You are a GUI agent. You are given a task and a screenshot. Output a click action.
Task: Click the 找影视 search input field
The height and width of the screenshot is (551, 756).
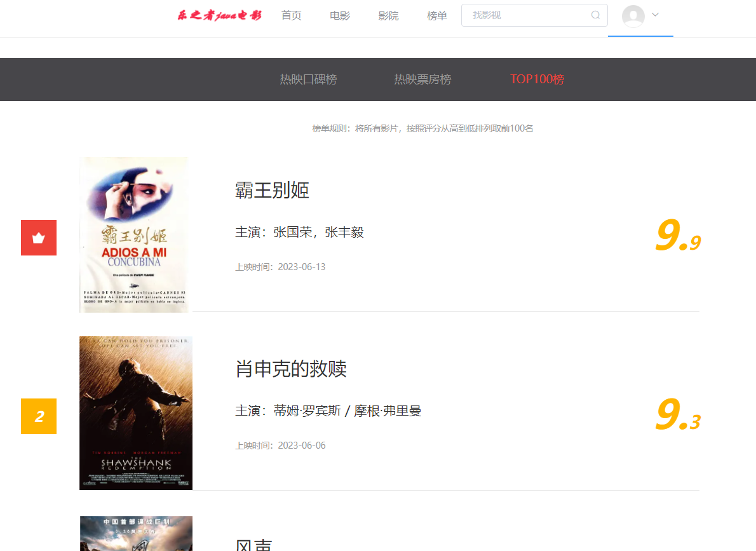(x=527, y=15)
